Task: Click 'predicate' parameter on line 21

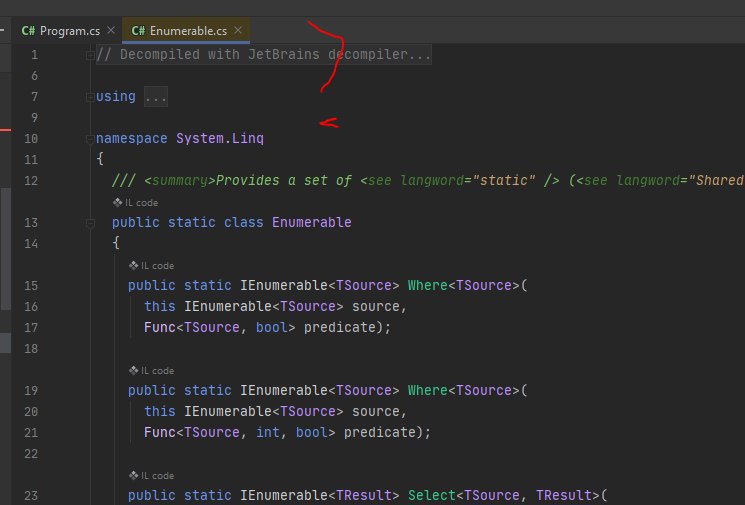Action: [x=380, y=432]
